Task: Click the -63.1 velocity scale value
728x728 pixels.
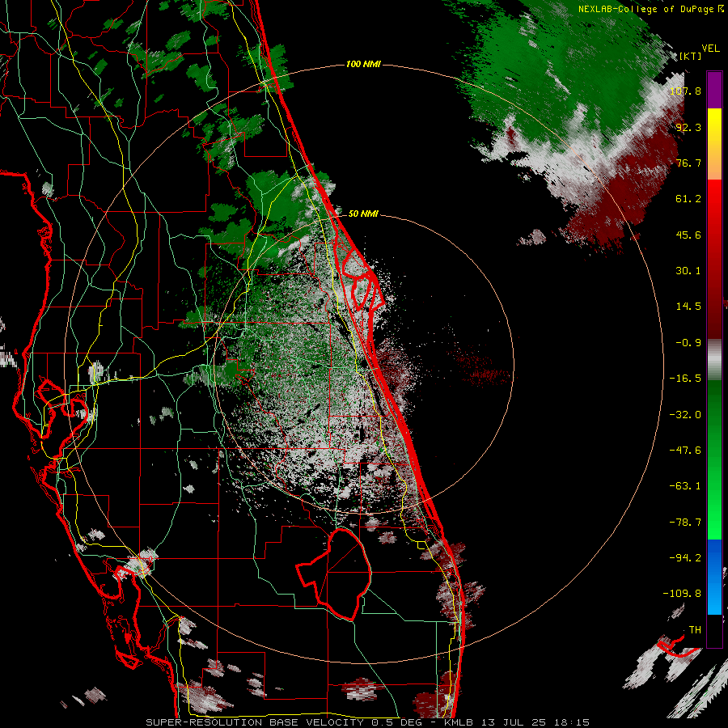Action: coord(685,486)
